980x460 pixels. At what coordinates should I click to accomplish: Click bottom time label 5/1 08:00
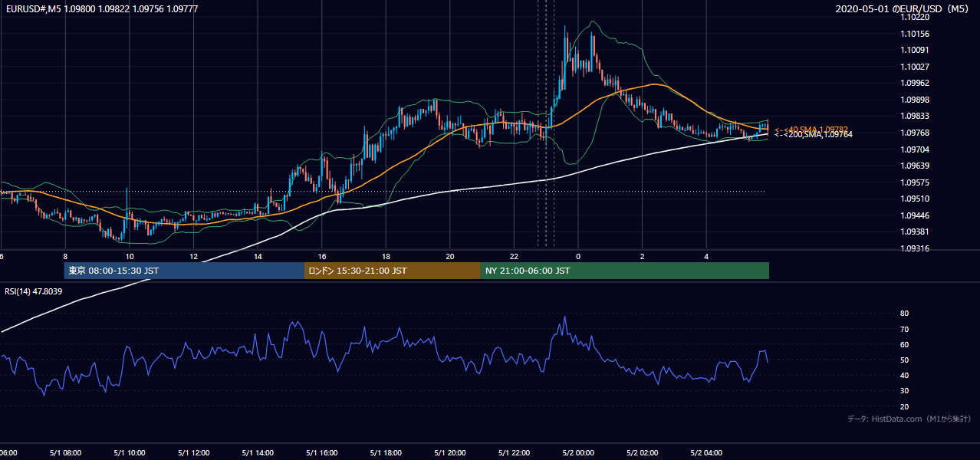click(x=64, y=453)
